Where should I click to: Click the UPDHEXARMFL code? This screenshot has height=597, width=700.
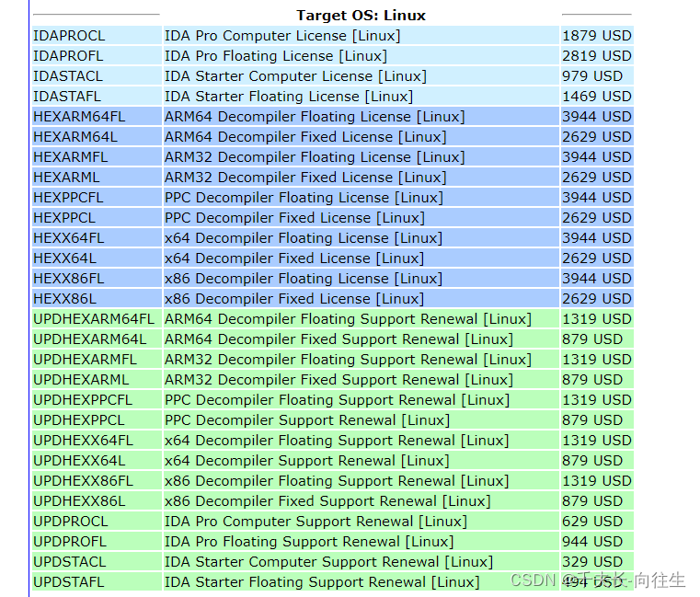coord(85,360)
